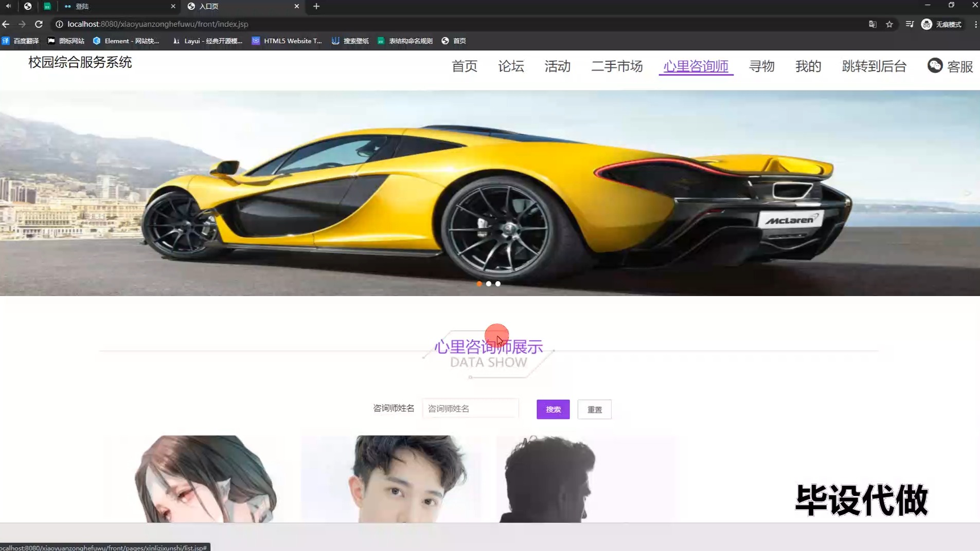The height and width of the screenshot is (551, 980).
Task: Click the 心里咨询师展示 heading
Action: click(489, 347)
